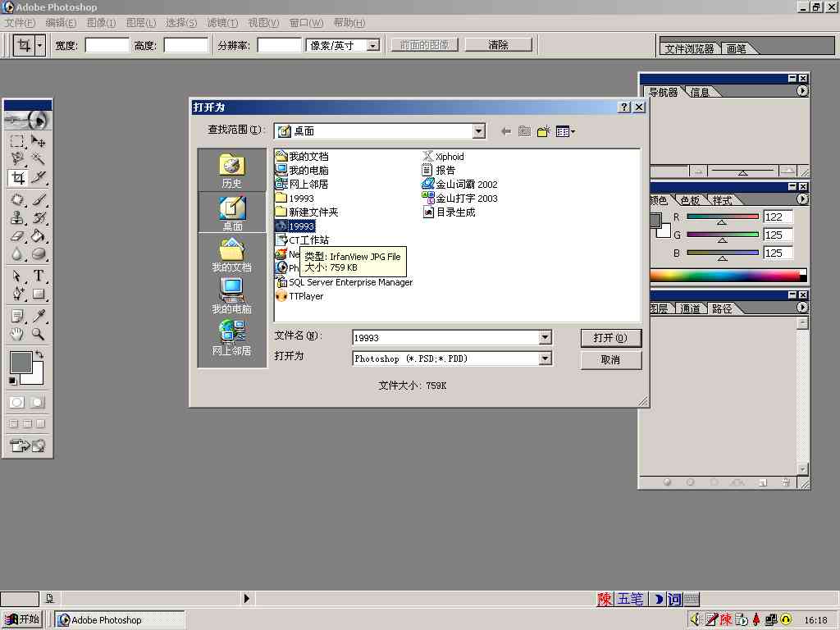Select the Zoom magnifier tool
The image size is (840, 630).
click(38, 335)
